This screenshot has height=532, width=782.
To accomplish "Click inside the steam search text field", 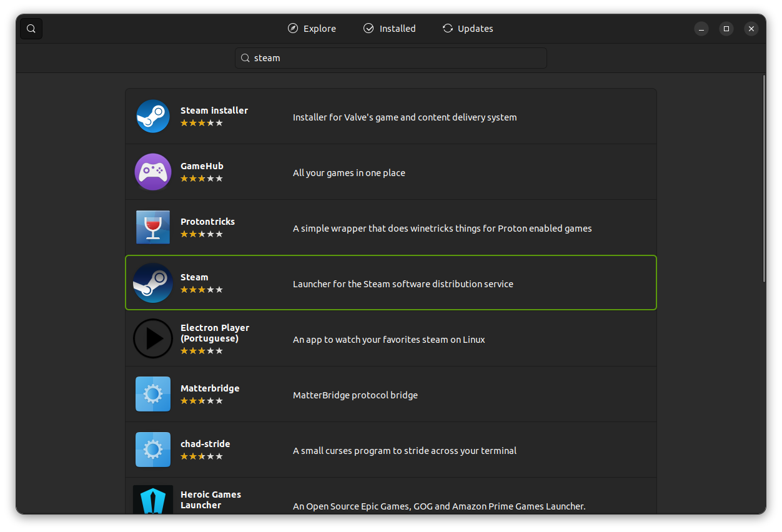I will (x=391, y=57).
